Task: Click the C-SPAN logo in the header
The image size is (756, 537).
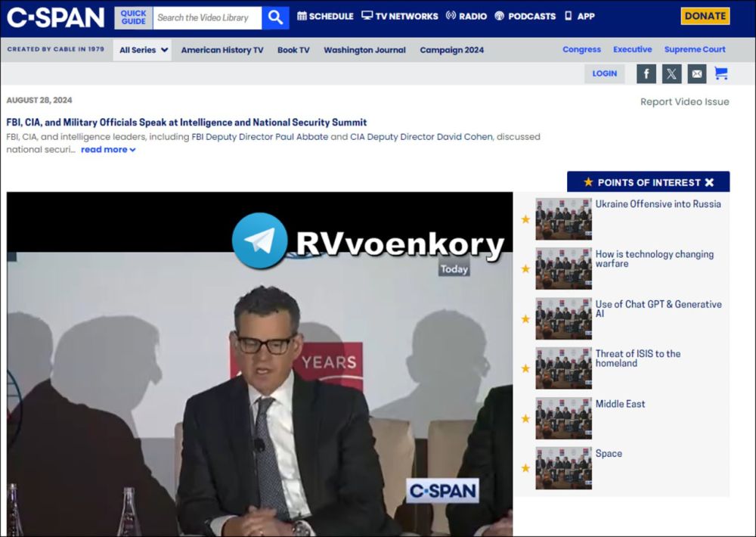Action: tap(55, 17)
